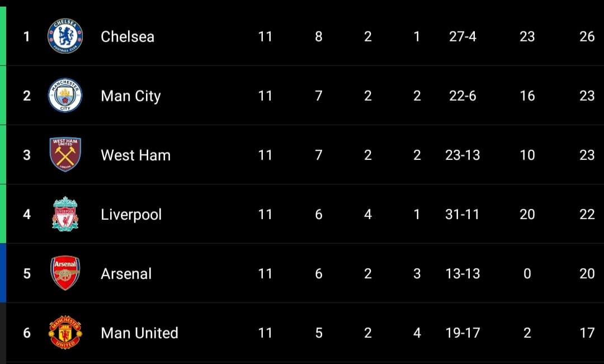Image resolution: width=604 pixels, height=364 pixels.
Task: Tap Man City's goal difference 16
Action: (x=527, y=96)
